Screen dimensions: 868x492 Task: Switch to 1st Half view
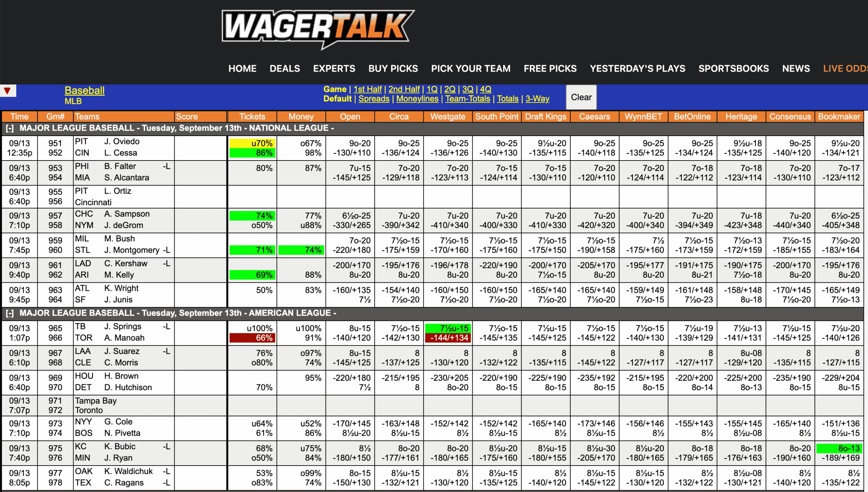368,89
